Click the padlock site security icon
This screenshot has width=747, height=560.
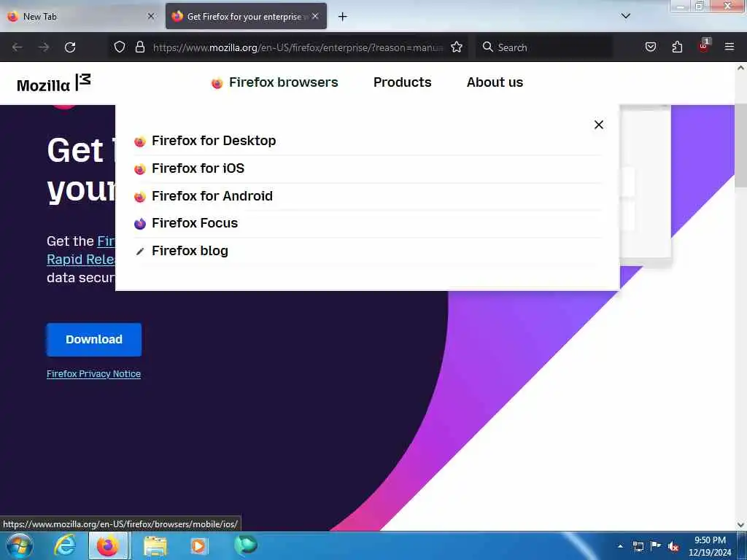click(139, 47)
